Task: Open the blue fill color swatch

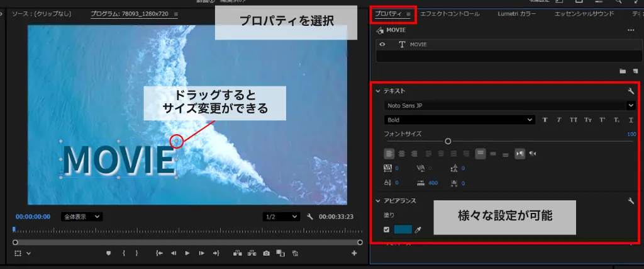Action: (x=403, y=229)
